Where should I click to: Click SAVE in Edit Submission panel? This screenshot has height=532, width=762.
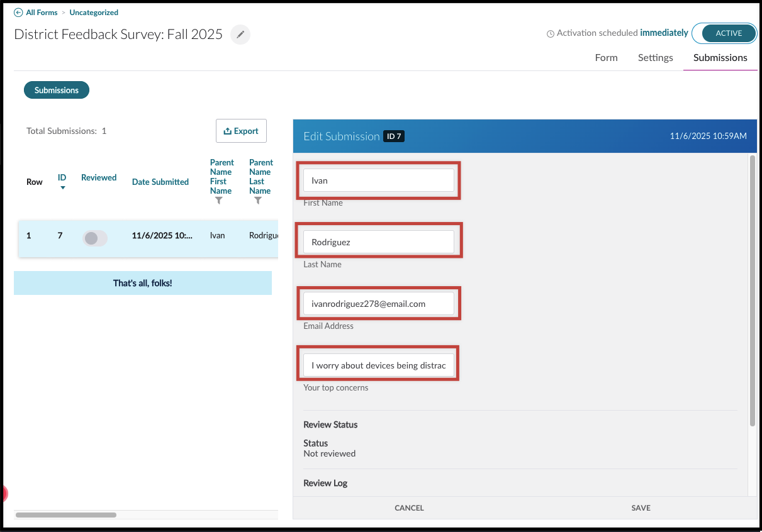[x=641, y=507]
